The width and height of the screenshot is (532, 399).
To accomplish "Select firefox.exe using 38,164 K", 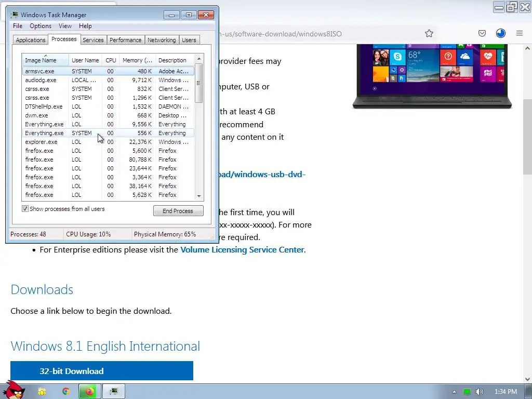I will (x=108, y=186).
